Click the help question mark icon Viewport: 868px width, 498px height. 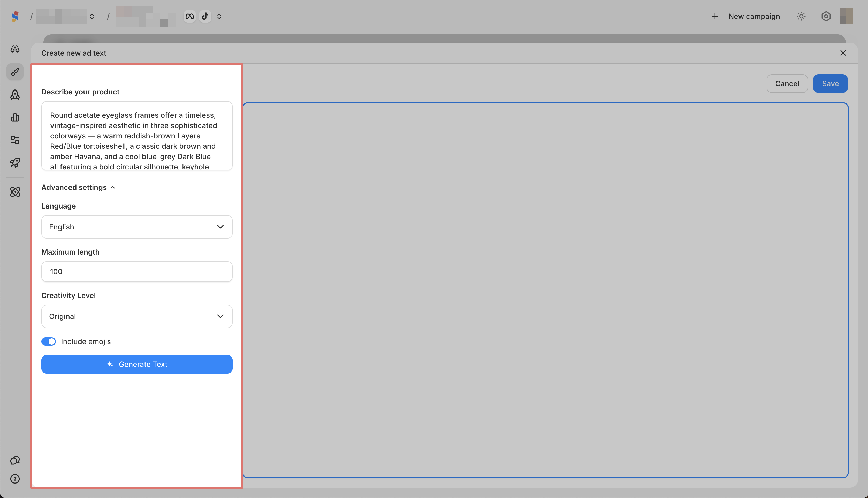click(x=15, y=479)
